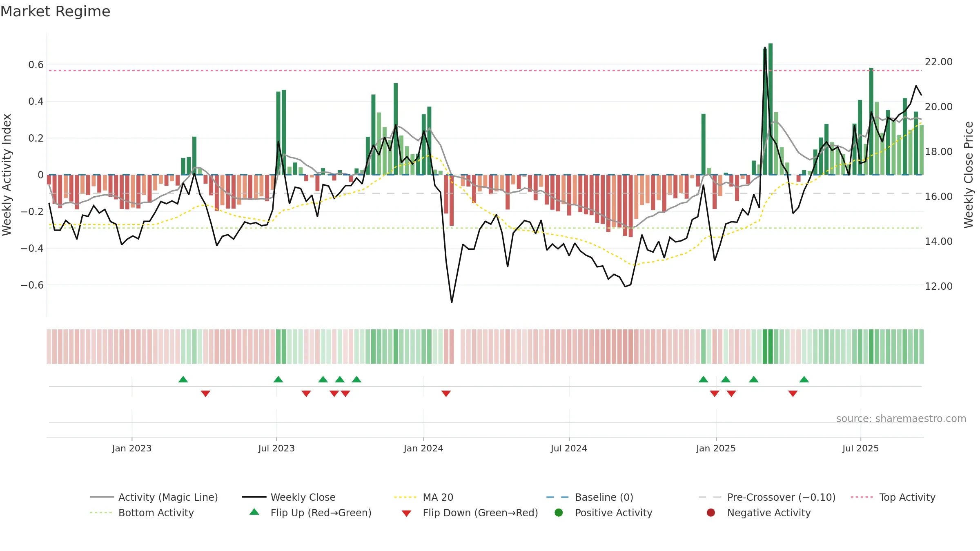Toggle the Weekly Close legend entry
This screenshot has width=980, height=551.
click(x=289, y=497)
